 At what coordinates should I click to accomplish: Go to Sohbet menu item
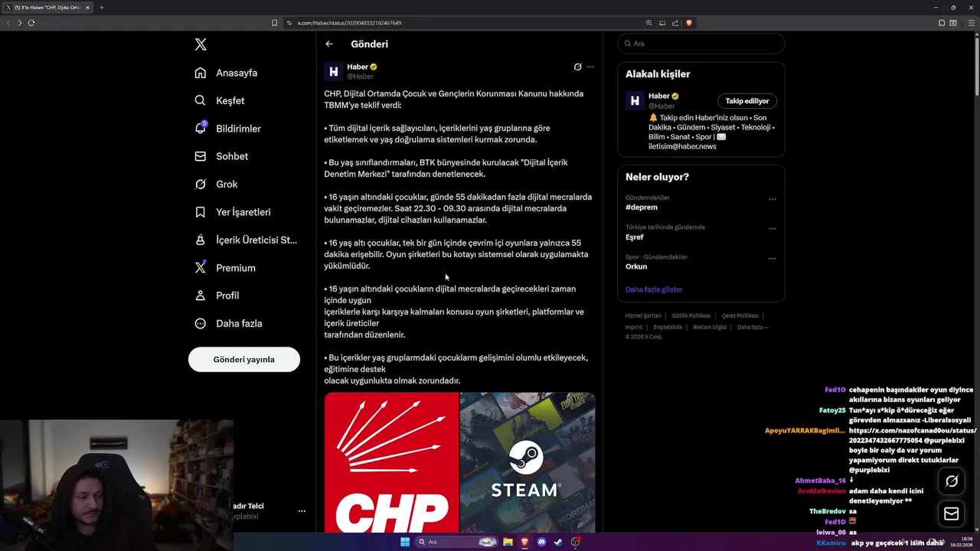[232, 156]
